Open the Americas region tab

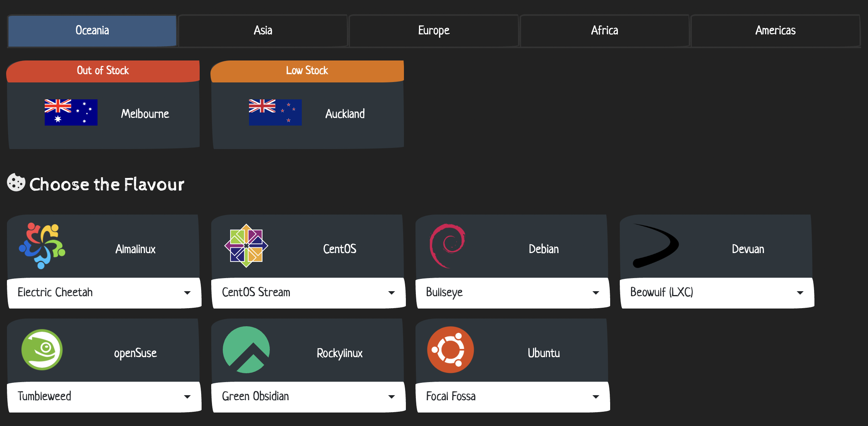(x=775, y=31)
